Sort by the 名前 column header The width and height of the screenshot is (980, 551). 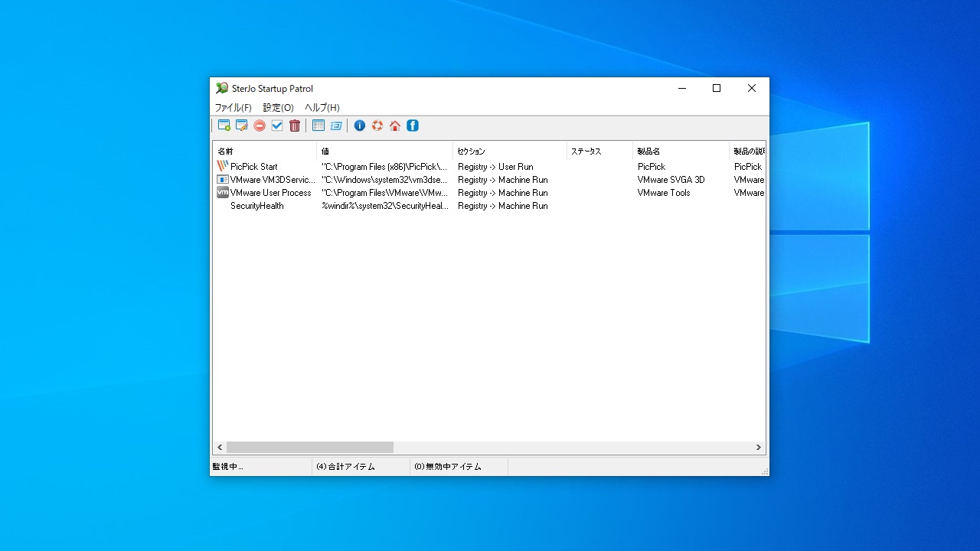[x=265, y=152]
